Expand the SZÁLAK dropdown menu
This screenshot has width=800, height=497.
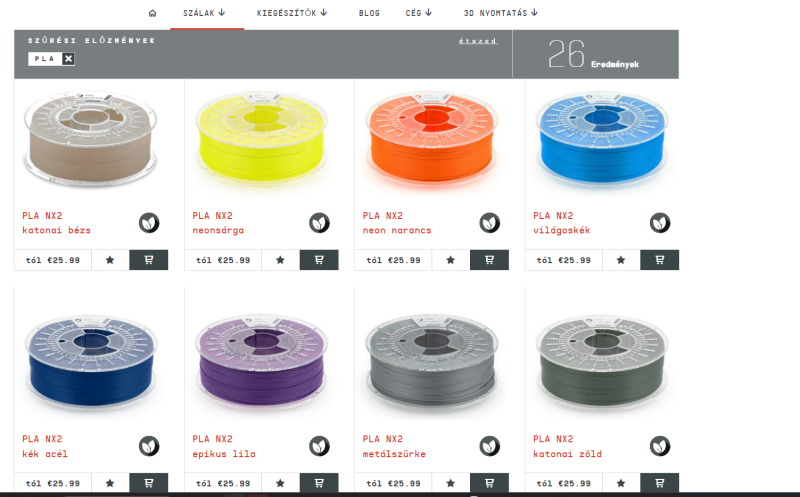pos(204,13)
